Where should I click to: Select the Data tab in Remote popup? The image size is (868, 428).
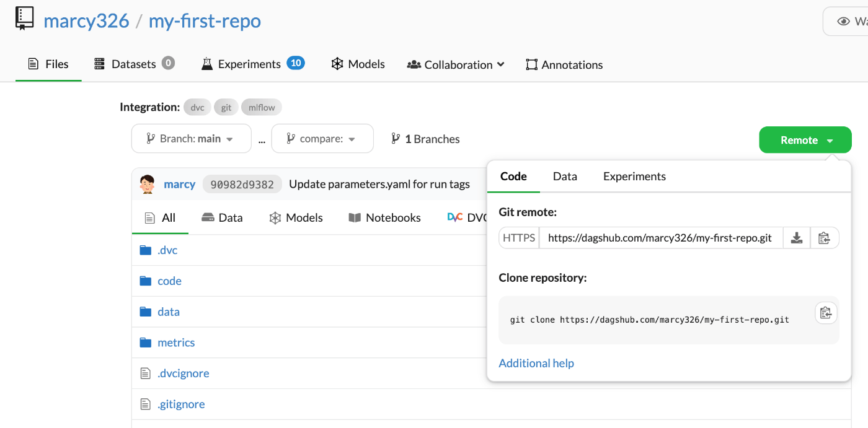tap(565, 177)
